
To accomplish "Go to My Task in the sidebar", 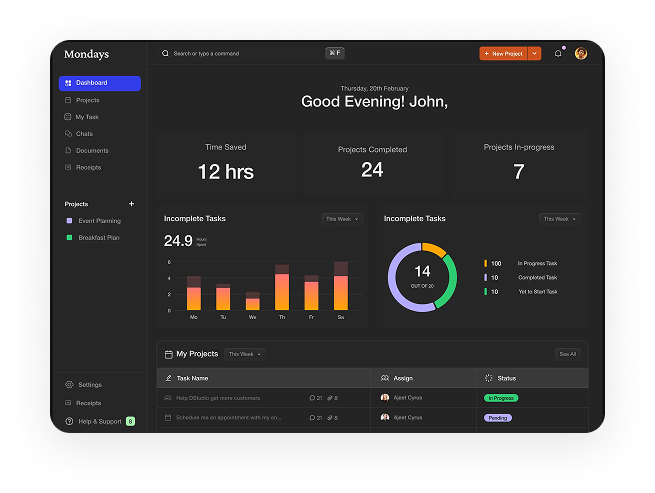I will tap(87, 117).
